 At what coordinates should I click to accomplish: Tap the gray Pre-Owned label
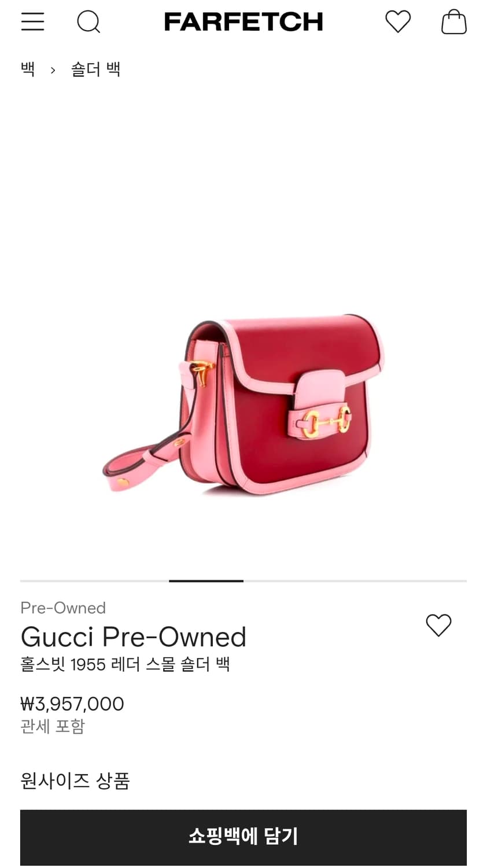(x=63, y=608)
